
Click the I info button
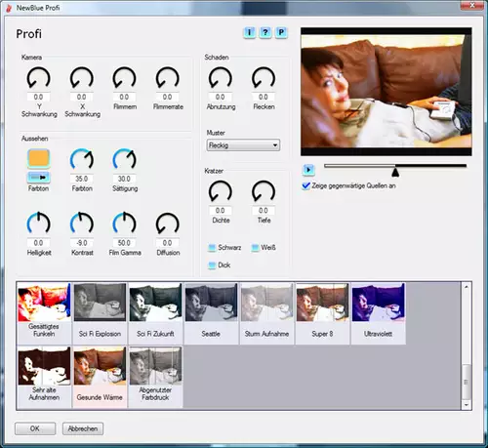tap(249, 32)
